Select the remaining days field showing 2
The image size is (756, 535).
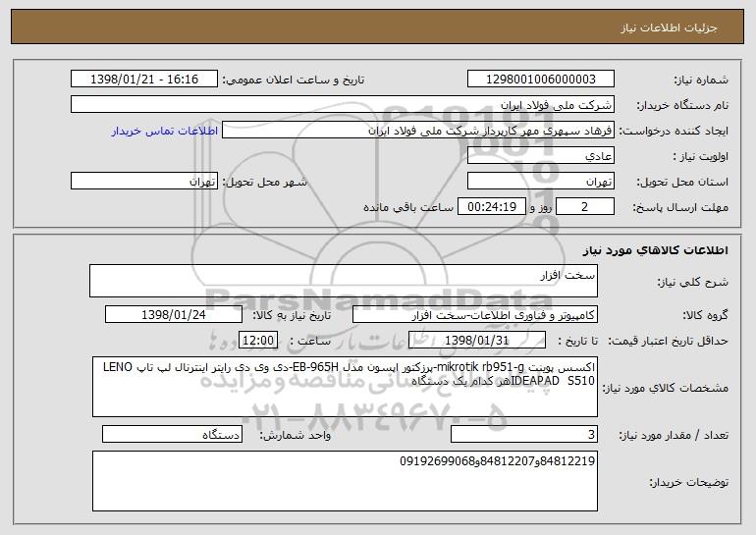pos(585,207)
